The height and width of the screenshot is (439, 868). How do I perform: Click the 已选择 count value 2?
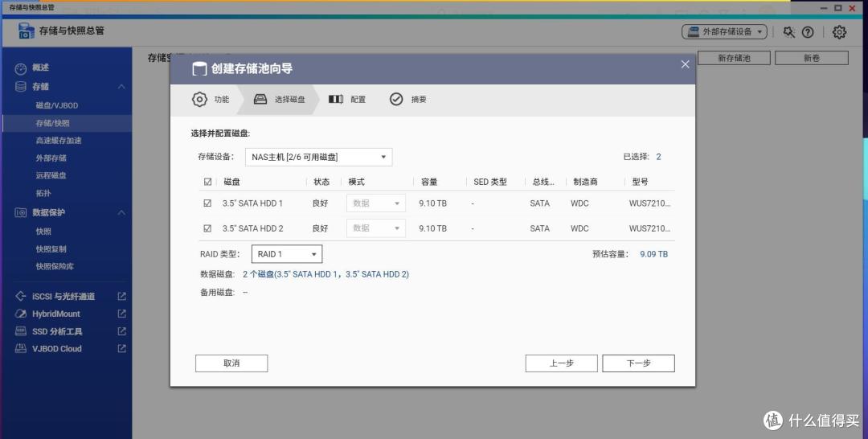pos(659,157)
